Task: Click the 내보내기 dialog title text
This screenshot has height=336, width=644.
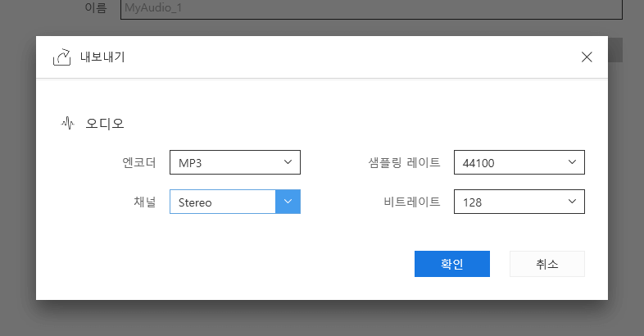Action: 102,57
